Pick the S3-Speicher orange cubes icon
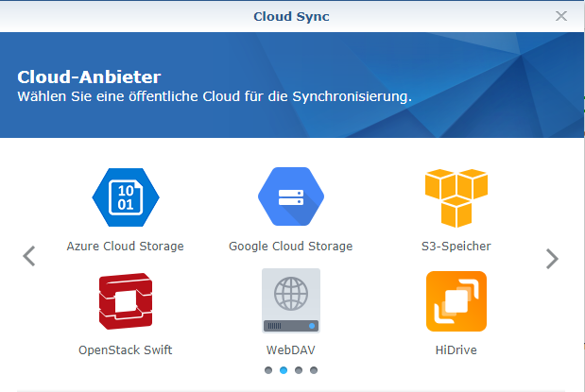The height and width of the screenshot is (392, 585). click(456, 198)
